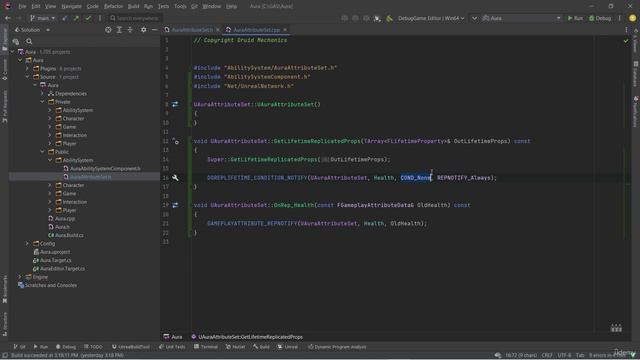Click the gutter navigation icon on line 8
640x360 pixels.
[175, 104]
